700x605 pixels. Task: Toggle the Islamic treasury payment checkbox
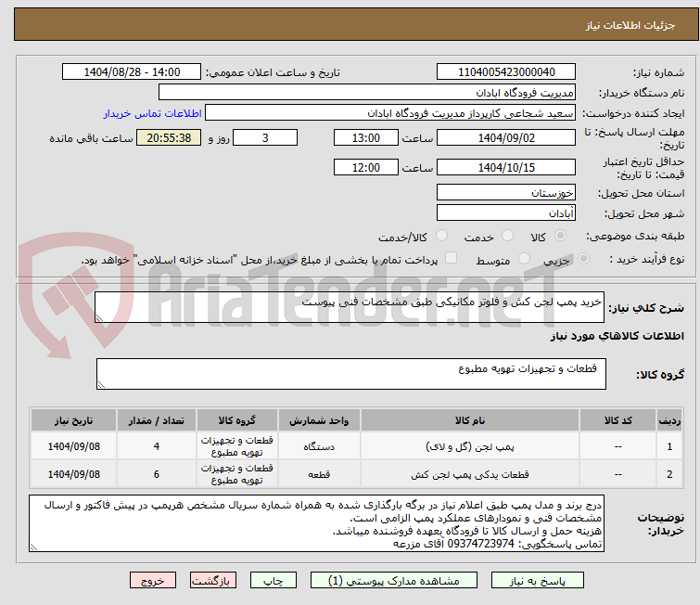tap(452, 258)
